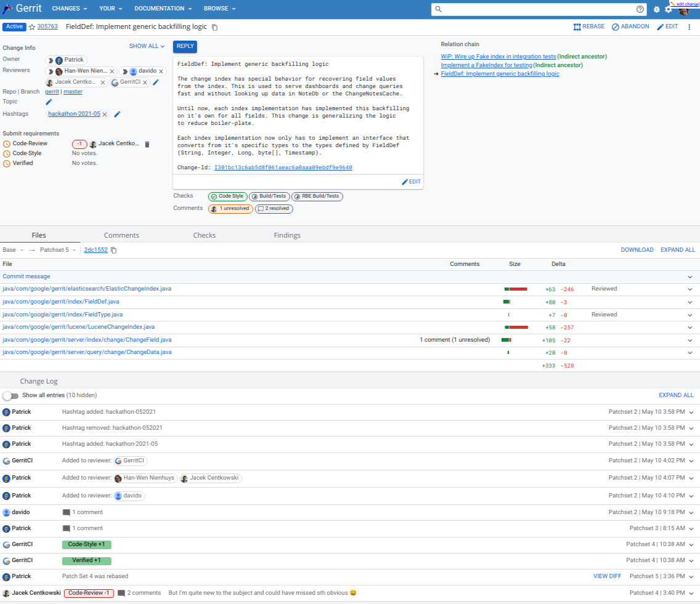Remove hashtag hackathon-2021-05
Screen dimensions: 700x604
click(105, 114)
